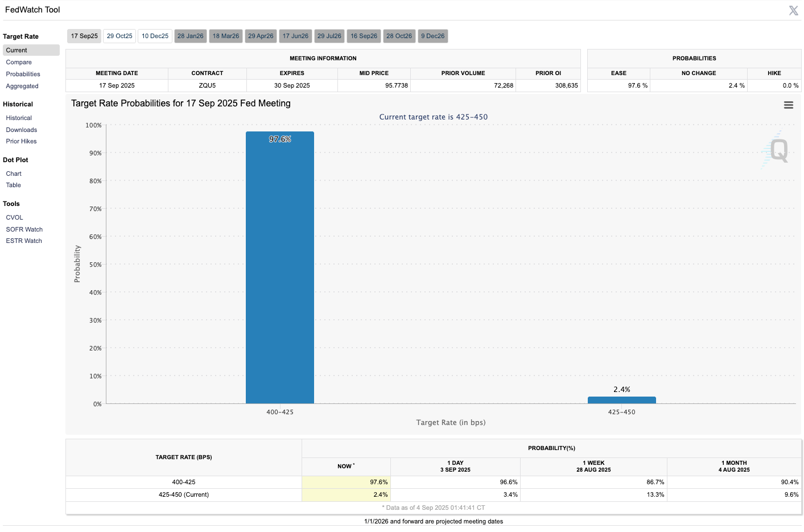The height and width of the screenshot is (532, 804).
Task: Click Probabilities in the Target Rate menu
Action: click(23, 75)
